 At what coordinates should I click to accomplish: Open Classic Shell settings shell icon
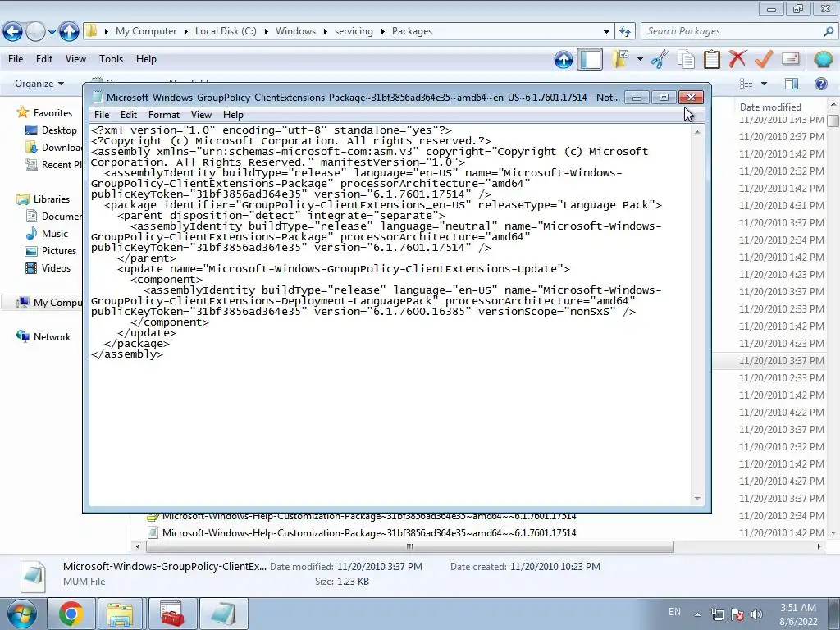click(x=823, y=58)
